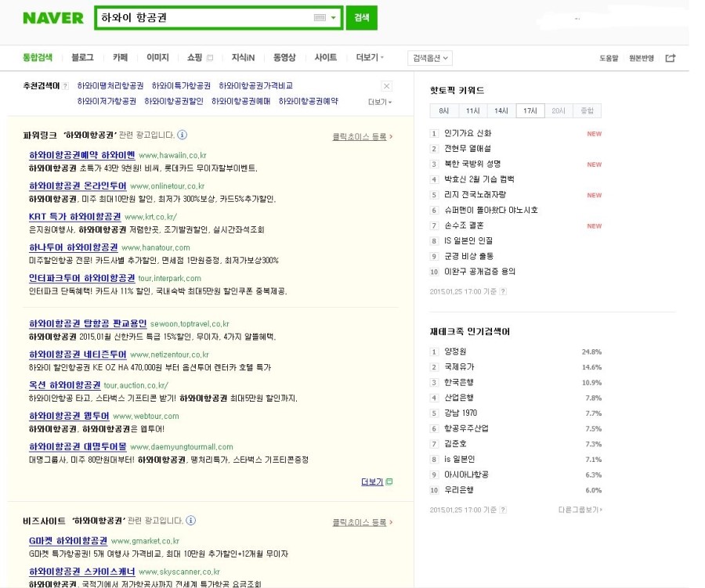The image size is (705, 588).
Task: Open the 옥션 하와이항공권 link
Action: (x=64, y=384)
